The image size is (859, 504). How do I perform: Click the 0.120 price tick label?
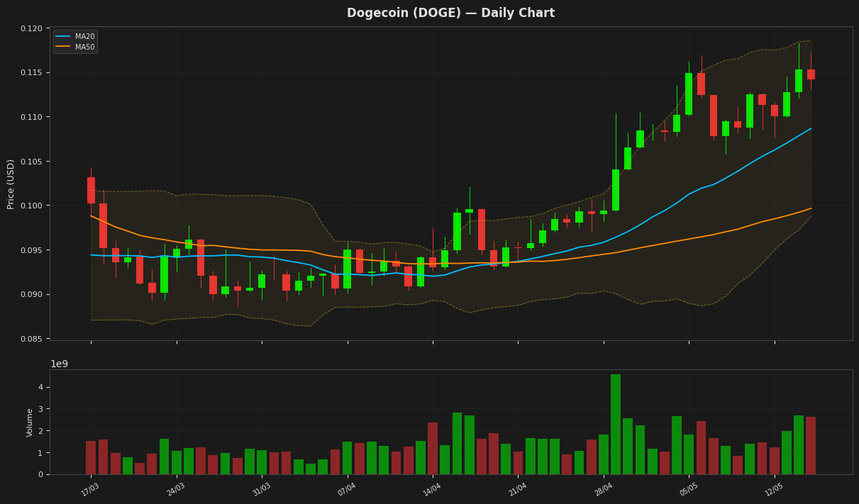pos(31,28)
